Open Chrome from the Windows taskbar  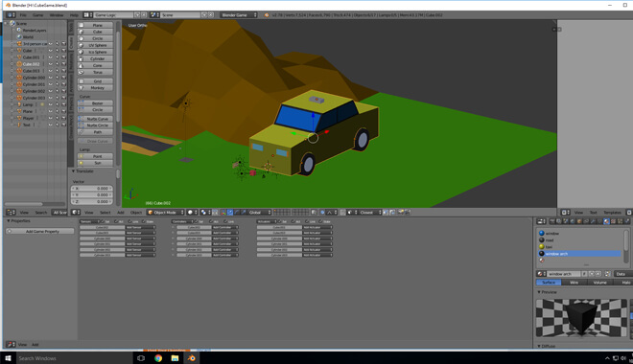(x=158, y=358)
